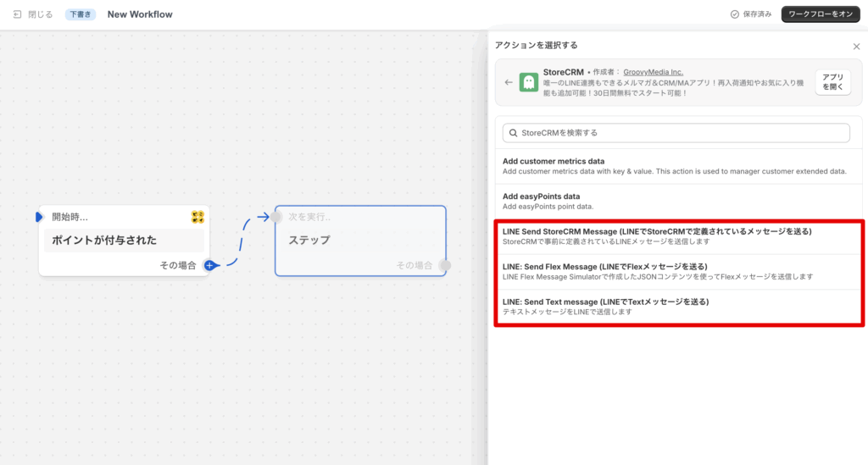Click the blue plus connector next to その場合

click(x=209, y=265)
